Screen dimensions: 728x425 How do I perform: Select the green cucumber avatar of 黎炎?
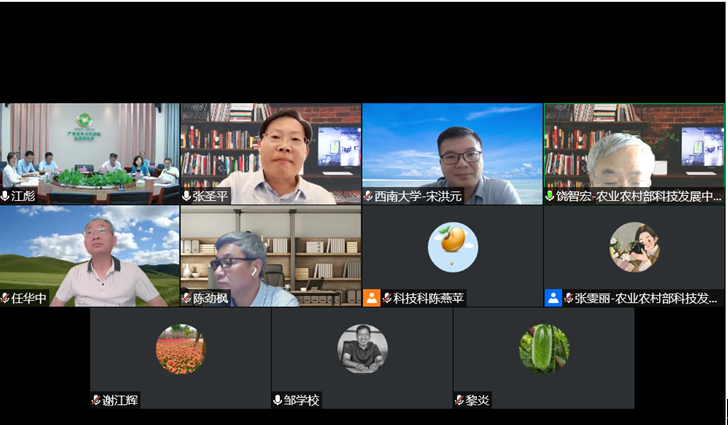coord(544,349)
